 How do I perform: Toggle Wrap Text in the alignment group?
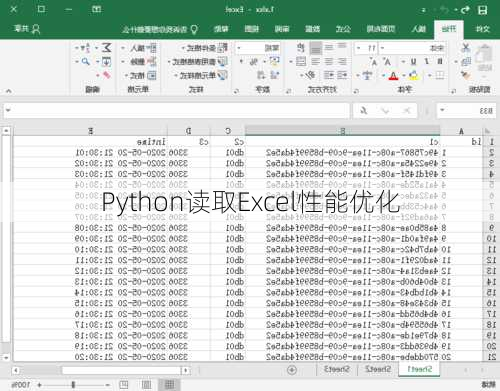tap(301, 48)
